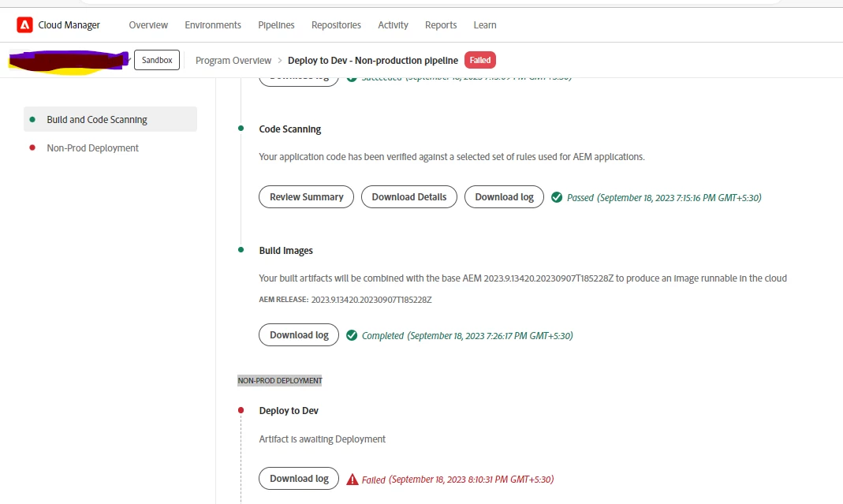
Task: Click the red dot beside Non-Prod Deployment
Action: click(x=32, y=147)
